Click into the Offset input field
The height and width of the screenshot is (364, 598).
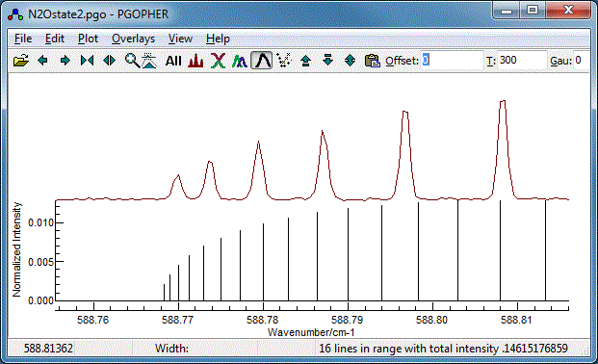pyautogui.click(x=452, y=61)
